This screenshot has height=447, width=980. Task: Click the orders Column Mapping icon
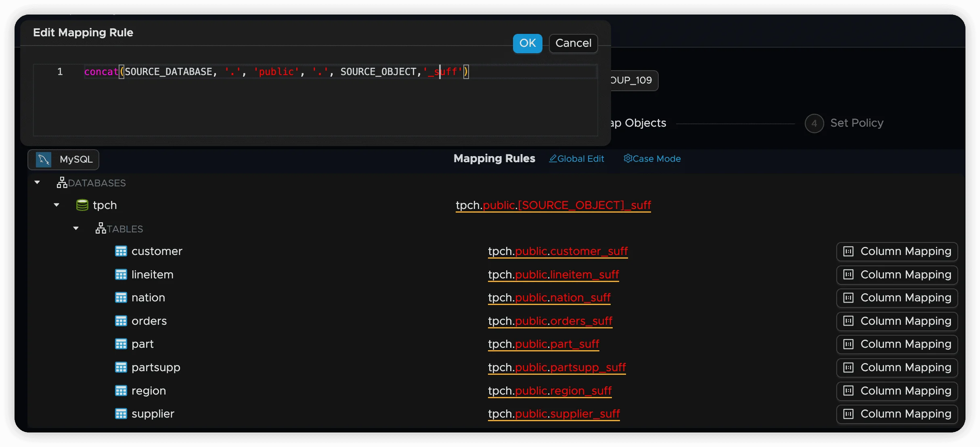(x=848, y=321)
